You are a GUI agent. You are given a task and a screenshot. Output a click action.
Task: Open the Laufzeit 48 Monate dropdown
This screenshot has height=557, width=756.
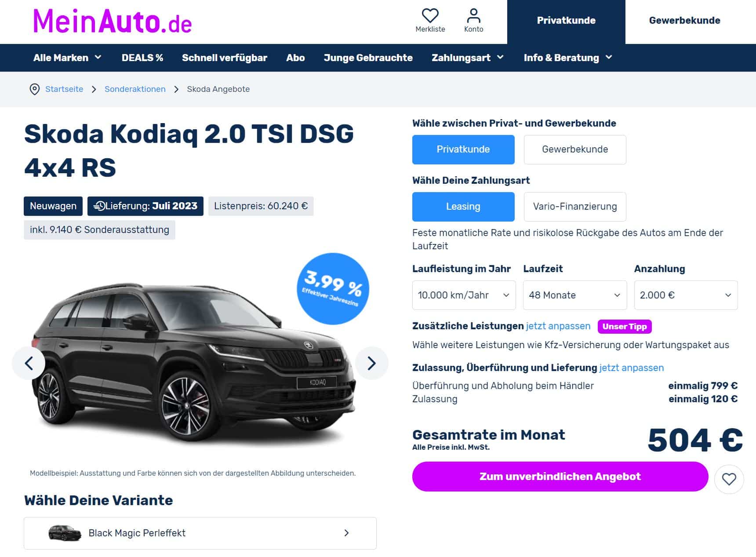point(575,295)
